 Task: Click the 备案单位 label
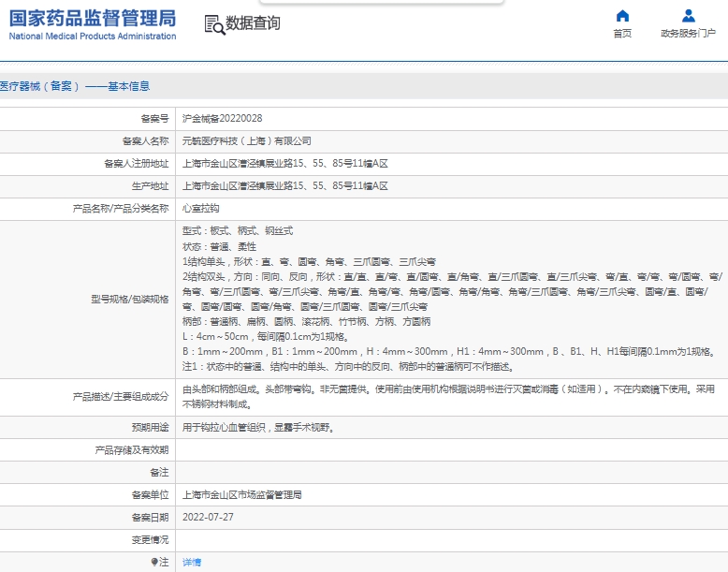pyautogui.click(x=150, y=495)
